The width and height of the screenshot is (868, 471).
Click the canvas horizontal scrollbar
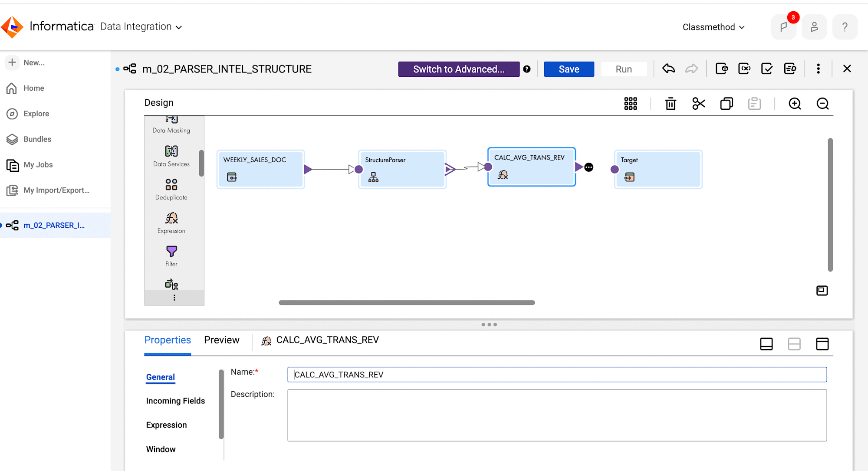[407, 303]
